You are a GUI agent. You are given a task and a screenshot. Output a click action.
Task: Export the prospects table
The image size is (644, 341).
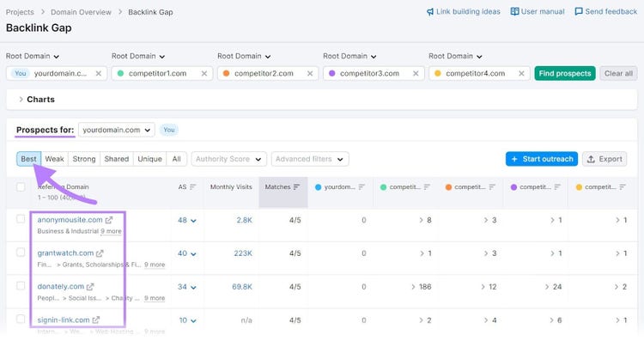click(x=605, y=159)
